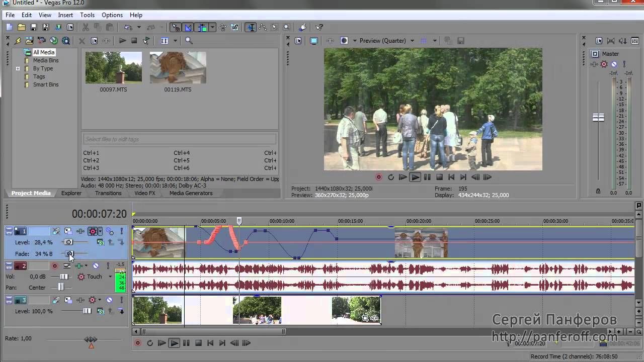Open the Options menu
The width and height of the screenshot is (644, 362).
[x=112, y=15]
